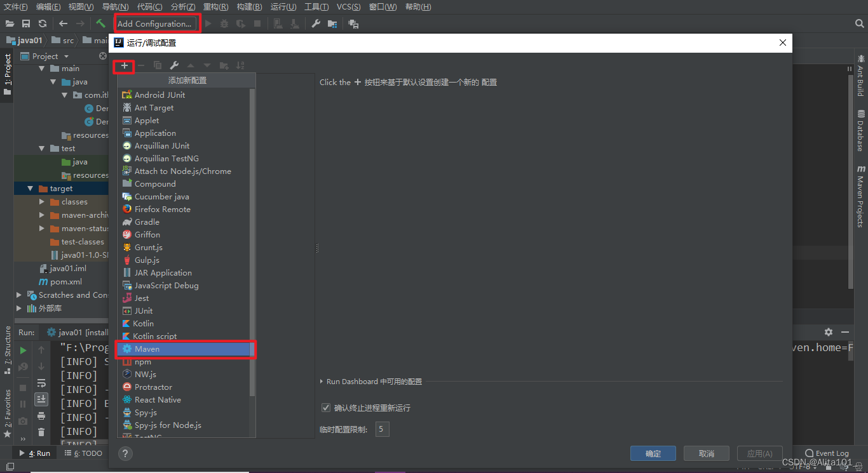Collapse the main folder in project tree

tap(42, 69)
